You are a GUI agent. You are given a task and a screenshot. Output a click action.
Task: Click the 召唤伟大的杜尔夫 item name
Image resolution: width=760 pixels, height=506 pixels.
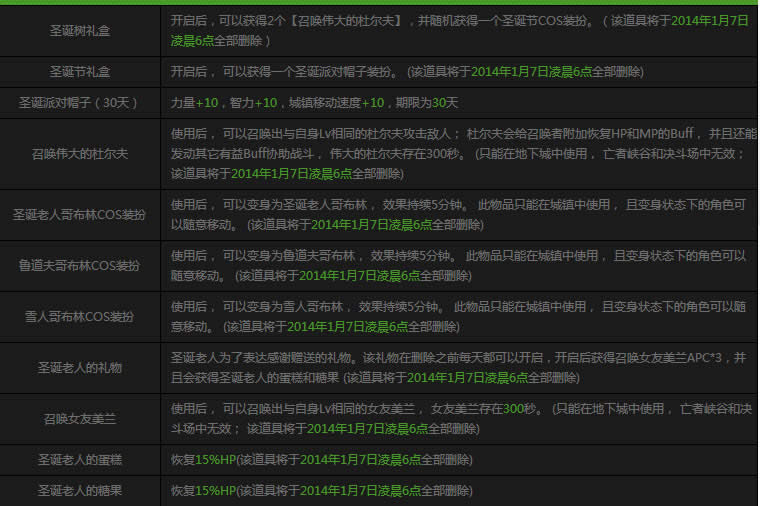point(80,154)
